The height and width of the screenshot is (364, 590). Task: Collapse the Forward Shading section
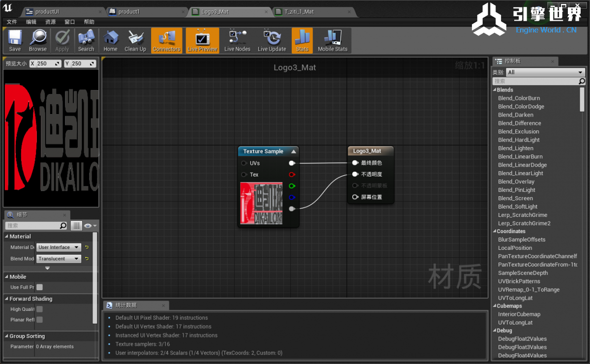click(x=6, y=299)
